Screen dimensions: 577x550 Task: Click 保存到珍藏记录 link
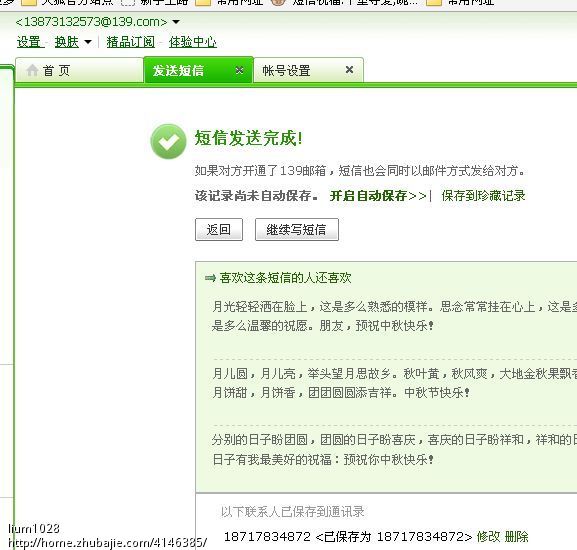(483, 196)
